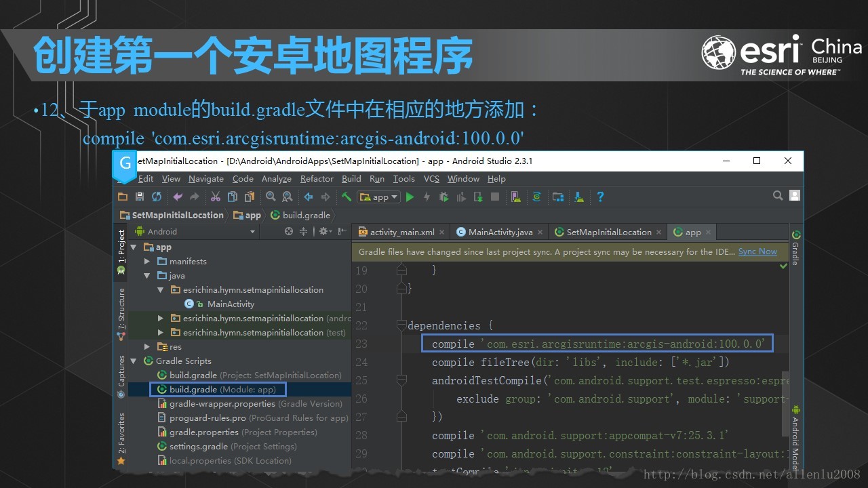Open the Gradle side tool window
Screen dimensions: 868x488
click(796, 248)
